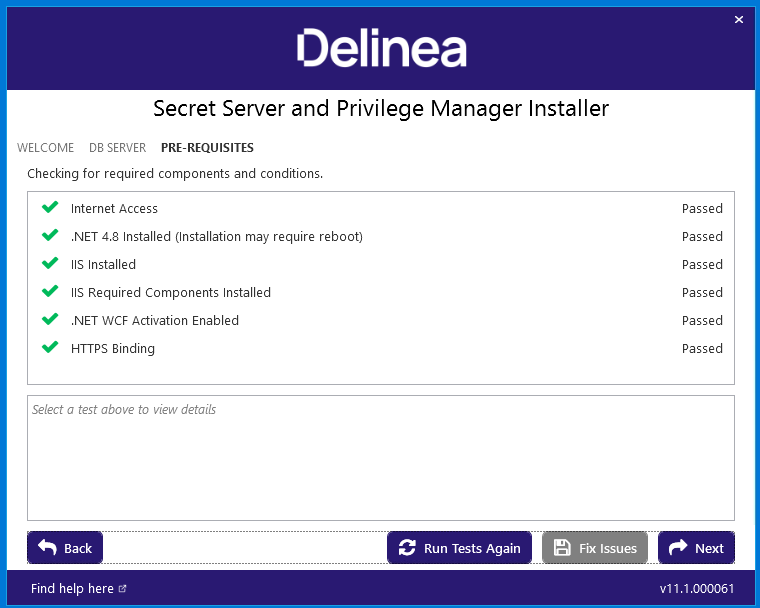Go to the DB SERVER step tab
760x608 pixels.
(117, 147)
